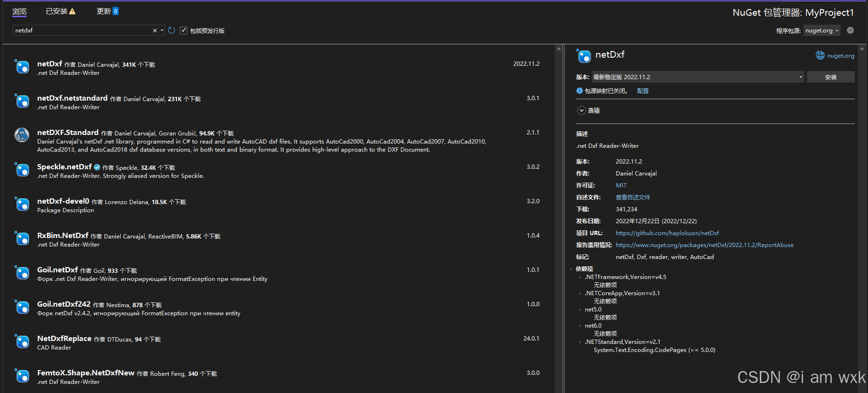Image resolution: width=868 pixels, height=393 pixels.
Task: Click the Speckle.netDxf package icon
Action: tap(22, 170)
